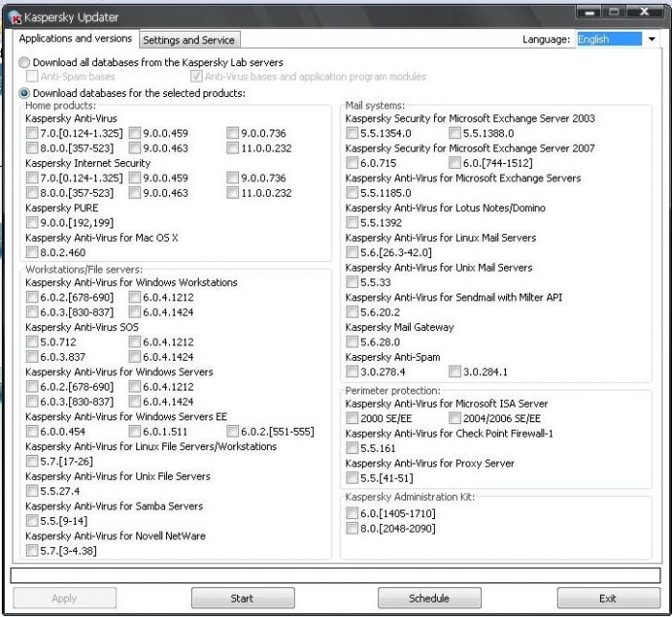Image resolution: width=672 pixels, height=617 pixels.
Task: Enable Kaspersky Internet Security 8.0.0.[357-523]
Action: coord(32,193)
